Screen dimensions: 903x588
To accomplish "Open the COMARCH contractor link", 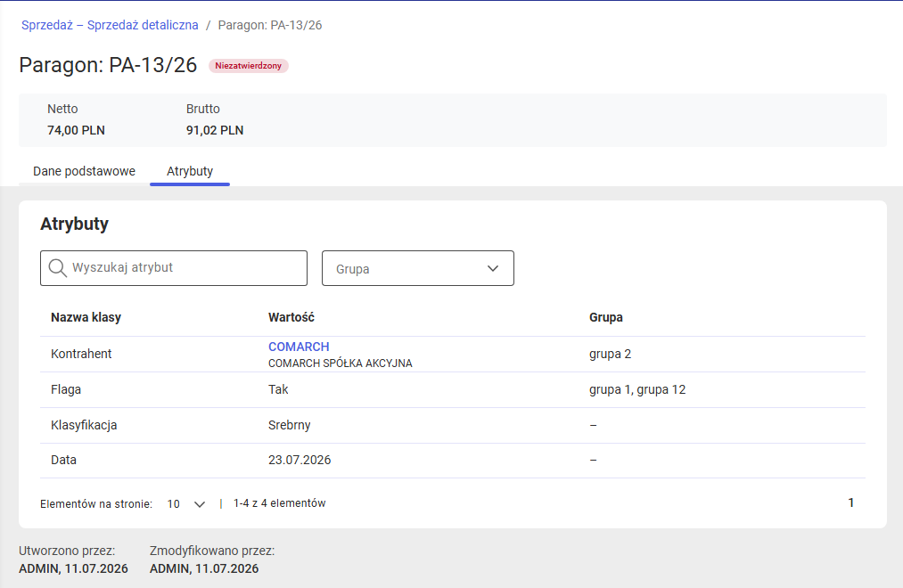I will pyautogui.click(x=299, y=347).
